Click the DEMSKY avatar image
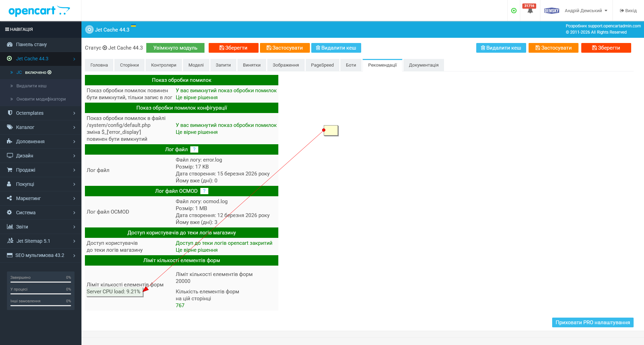Image resolution: width=644 pixels, height=345 pixels. (x=552, y=11)
